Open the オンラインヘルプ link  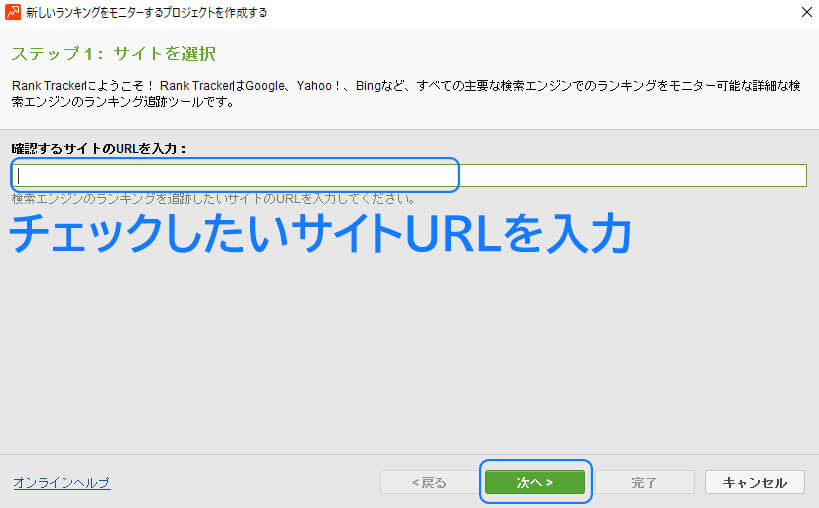click(x=61, y=482)
